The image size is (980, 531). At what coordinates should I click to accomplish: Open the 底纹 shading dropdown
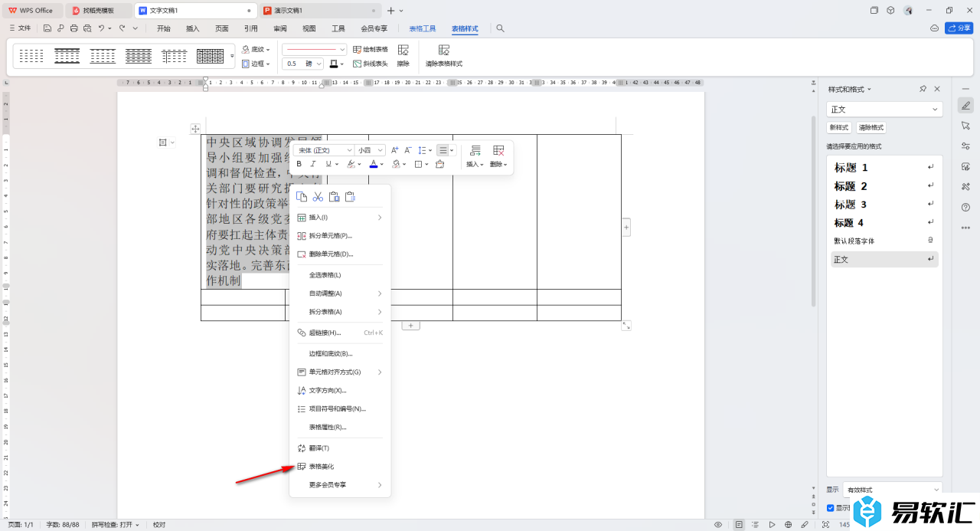click(256, 49)
